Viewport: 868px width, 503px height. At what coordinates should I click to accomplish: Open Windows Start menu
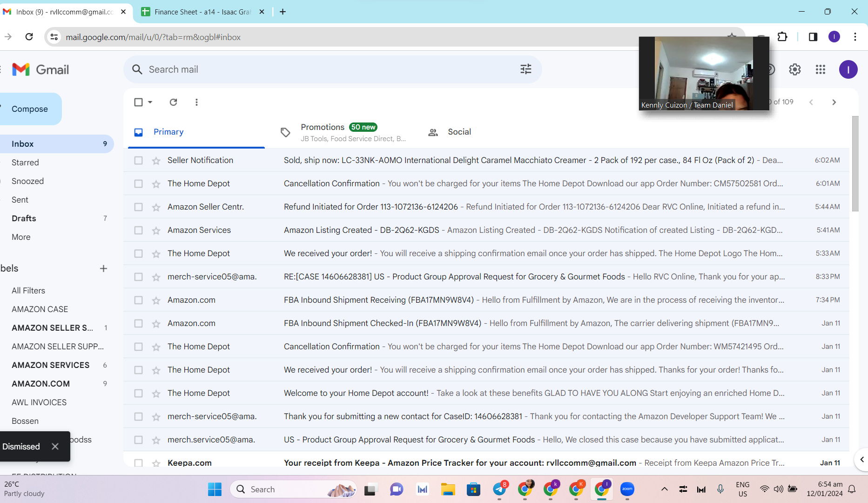(x=215, y=489)
